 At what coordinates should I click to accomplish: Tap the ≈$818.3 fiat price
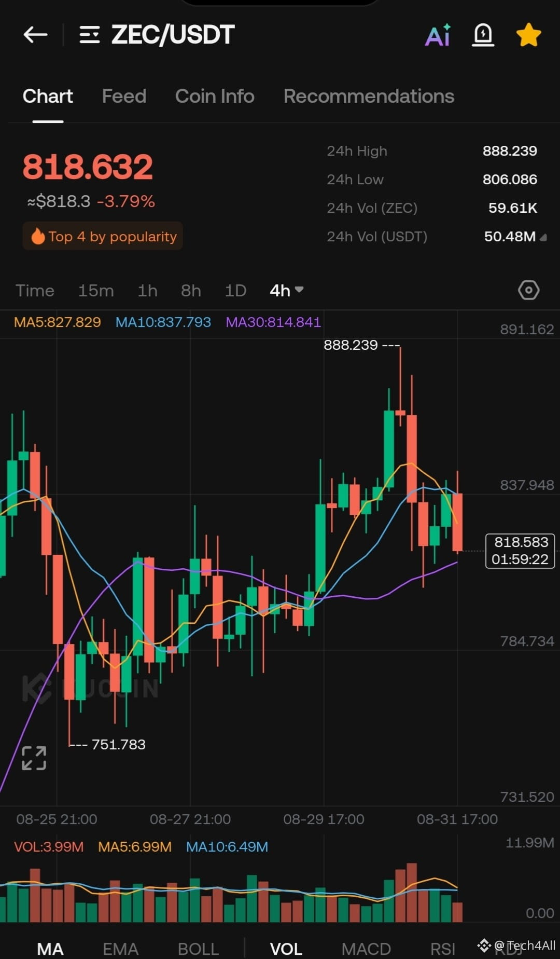pyautogui.click(x=59, y=201)
